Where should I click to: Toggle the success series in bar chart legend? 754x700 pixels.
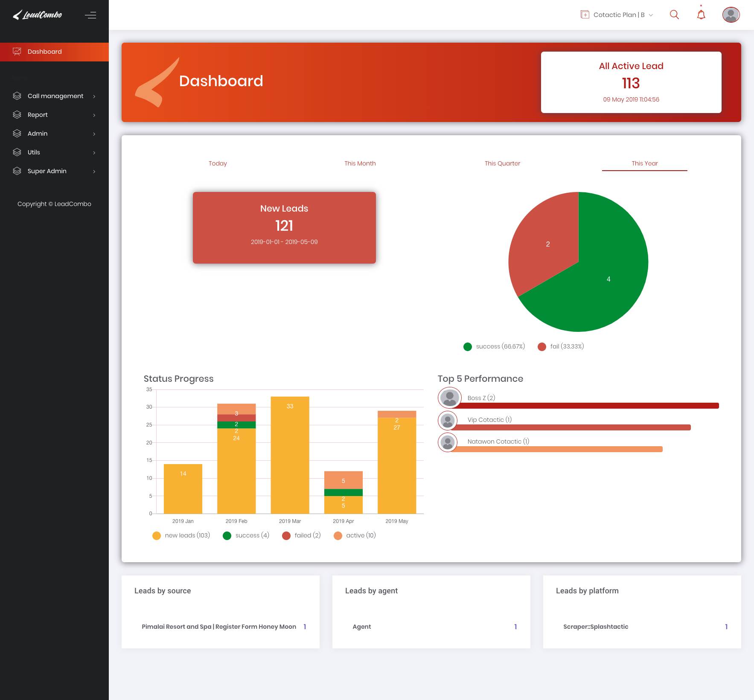246,535
